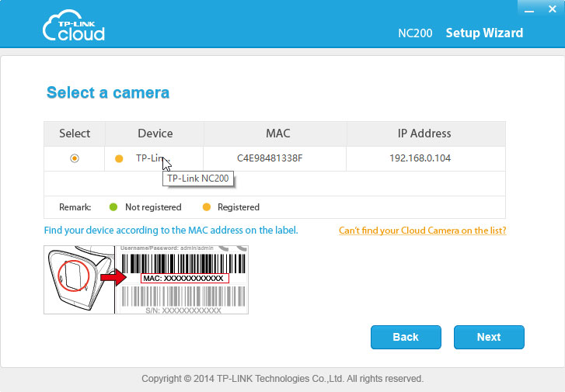565x392 pixels.
Task: Click the green Not registered legend dot
Action: pyautogui.click(x=113, y=207)
